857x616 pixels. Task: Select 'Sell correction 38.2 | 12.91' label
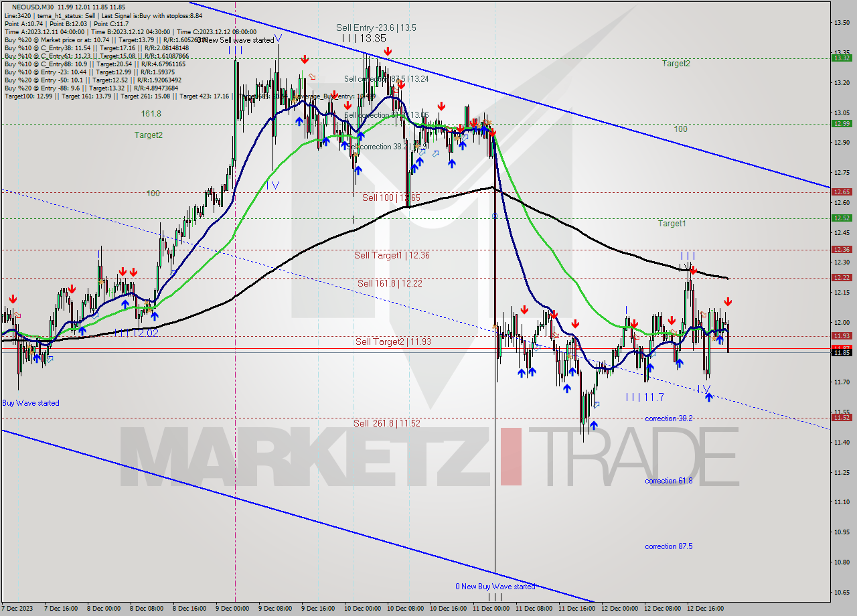386,146
